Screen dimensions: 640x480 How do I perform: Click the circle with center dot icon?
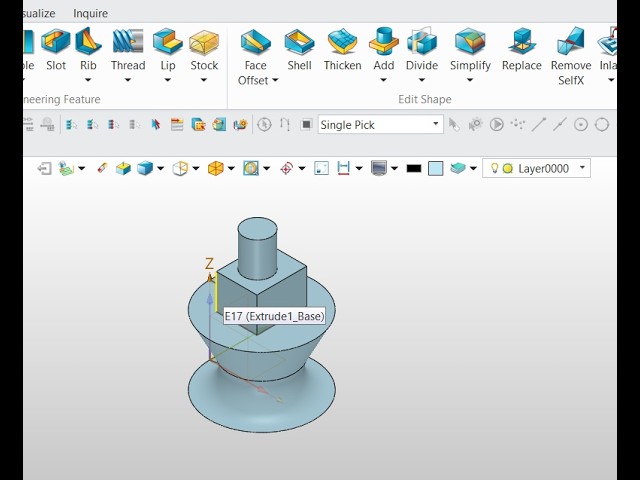pyautogui.click(x=581, y=124)
